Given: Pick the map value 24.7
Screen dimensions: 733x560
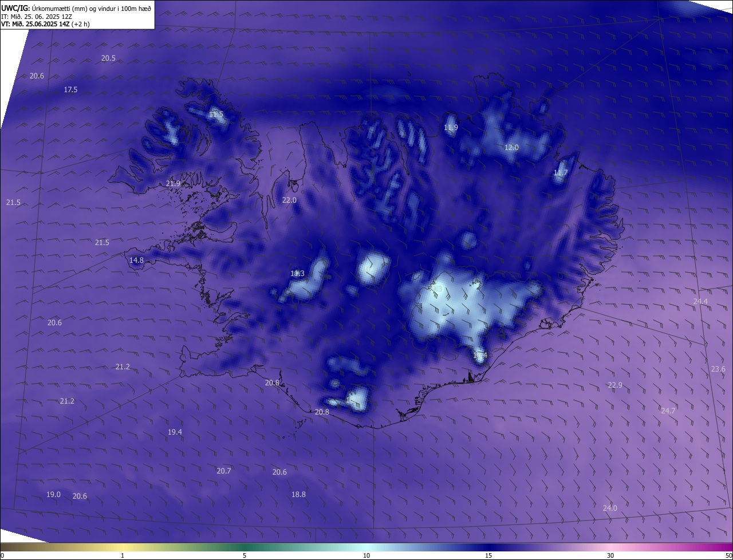Looking at the screenshot, I should point(668,411).
